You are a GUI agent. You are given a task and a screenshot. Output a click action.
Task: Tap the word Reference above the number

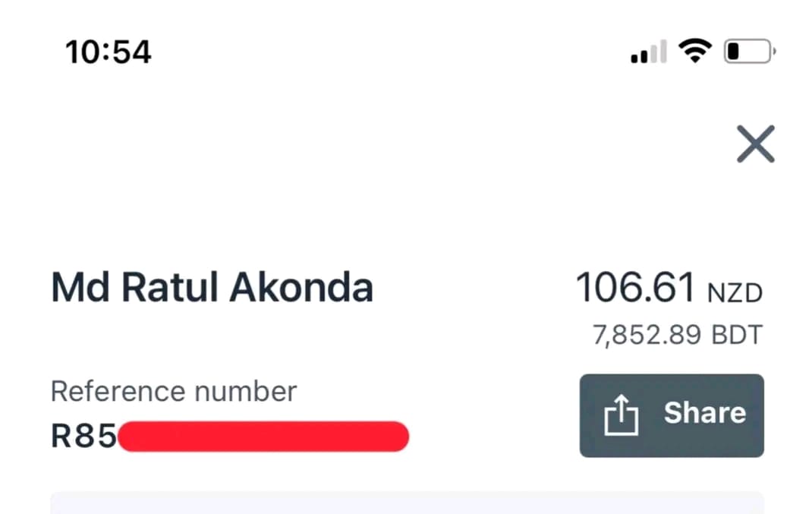click(x=118, y=391)
